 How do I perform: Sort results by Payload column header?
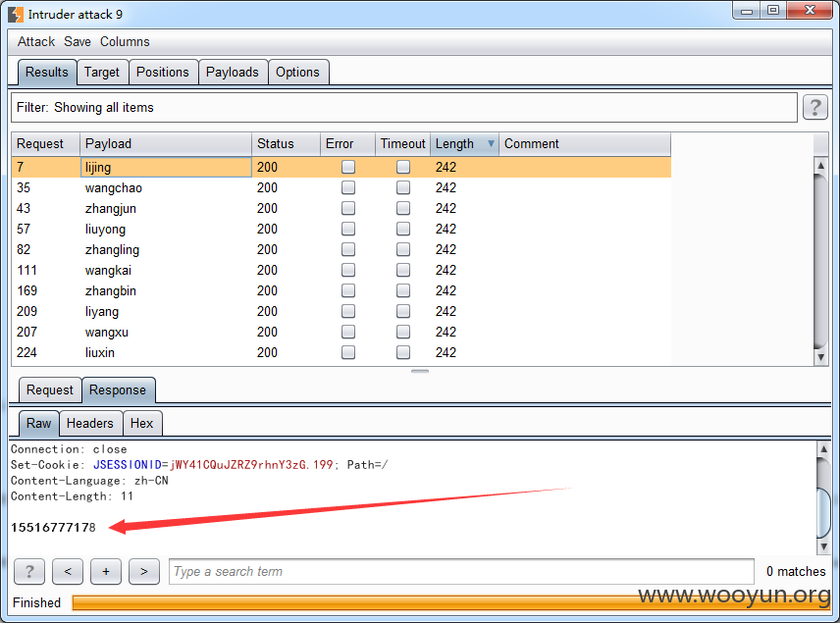coord(166,143)
